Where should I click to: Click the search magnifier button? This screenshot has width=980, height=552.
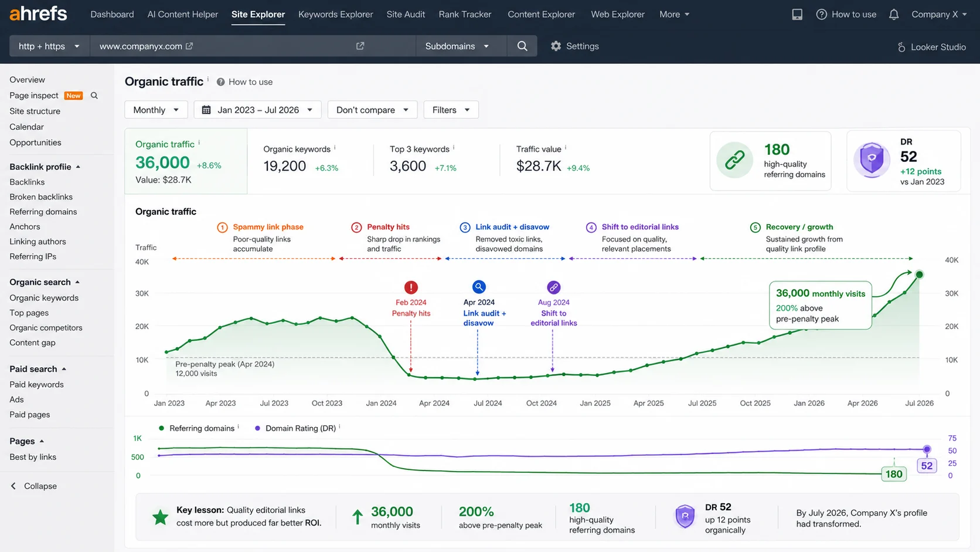pos(522,46)
